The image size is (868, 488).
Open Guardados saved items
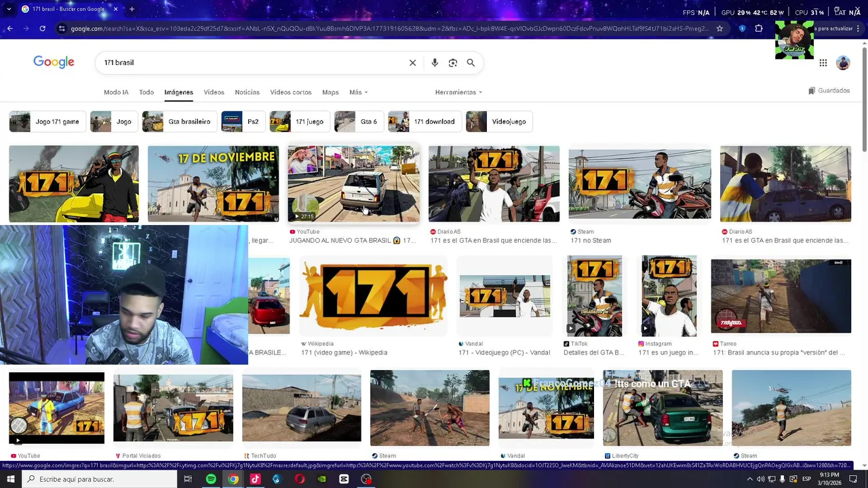(829, 91)
